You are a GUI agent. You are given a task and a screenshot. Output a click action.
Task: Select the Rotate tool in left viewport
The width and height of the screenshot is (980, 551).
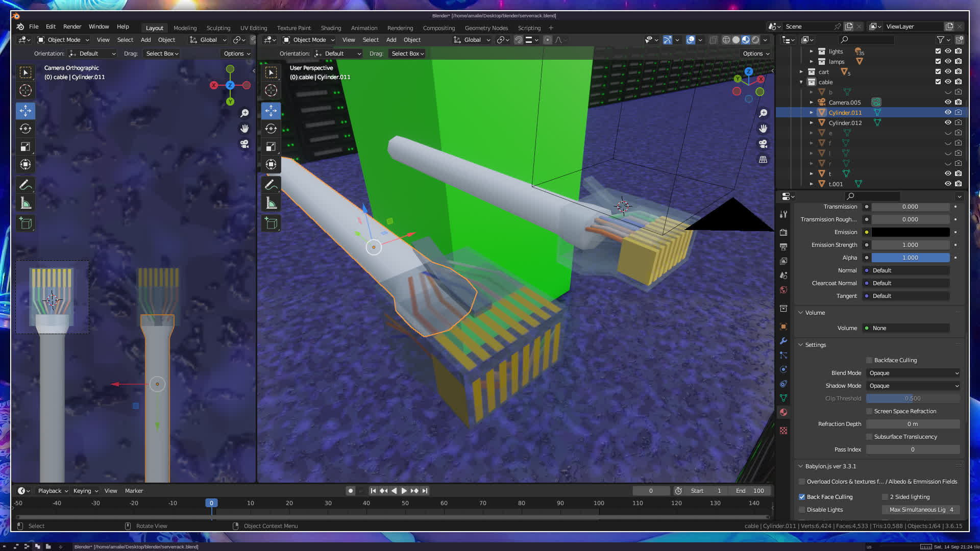click(26, 129)
